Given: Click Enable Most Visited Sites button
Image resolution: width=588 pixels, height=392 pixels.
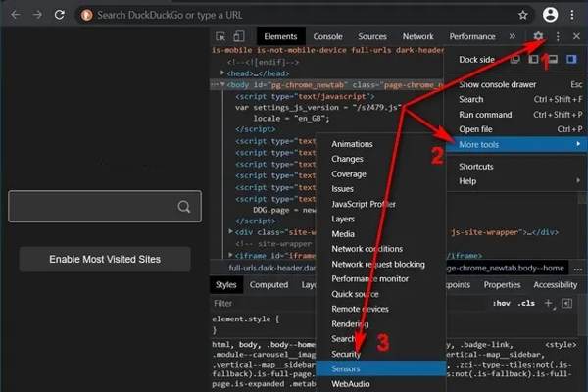Looking at the screenshot, I should pyautogui.click(x=105, y=259).
